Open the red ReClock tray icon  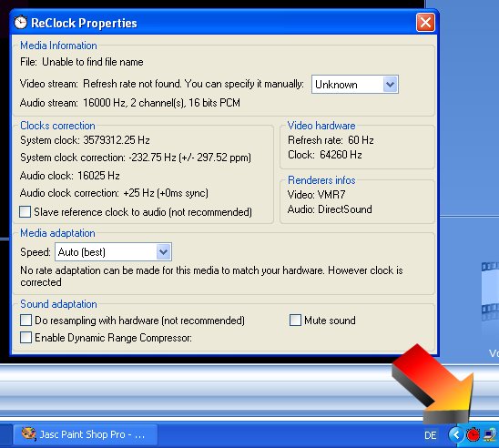click(473, 434)
